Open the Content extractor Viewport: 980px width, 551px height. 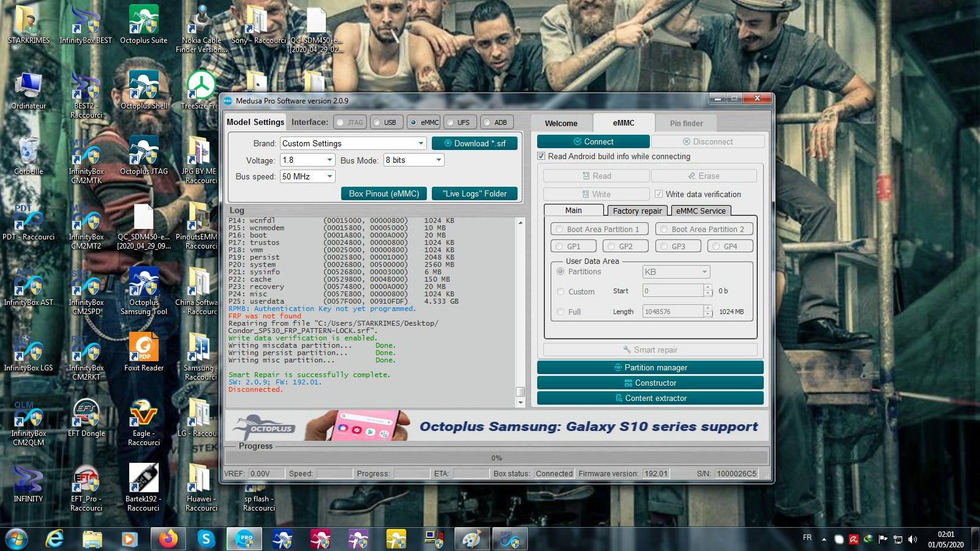(x=650, y=397)
